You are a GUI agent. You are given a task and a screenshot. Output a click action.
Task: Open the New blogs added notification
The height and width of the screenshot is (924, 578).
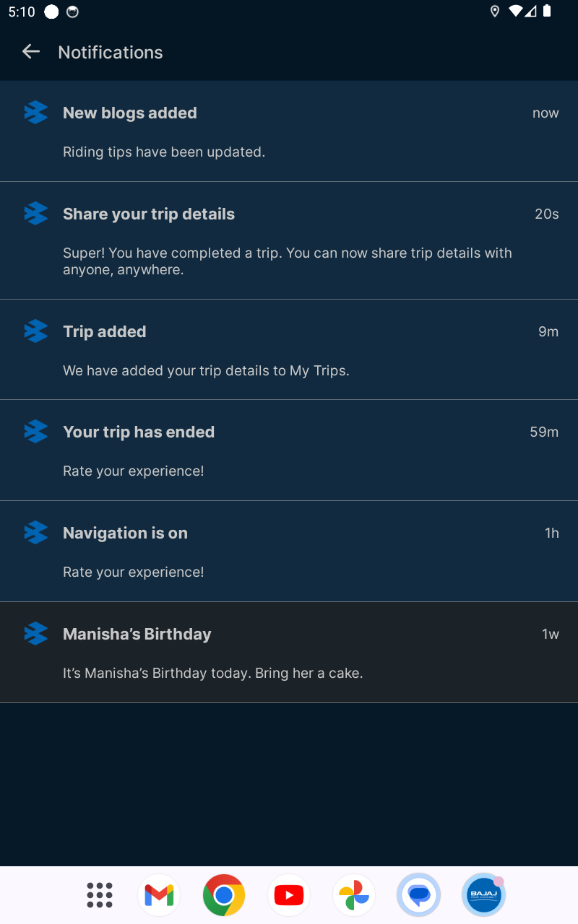(289, 131)
